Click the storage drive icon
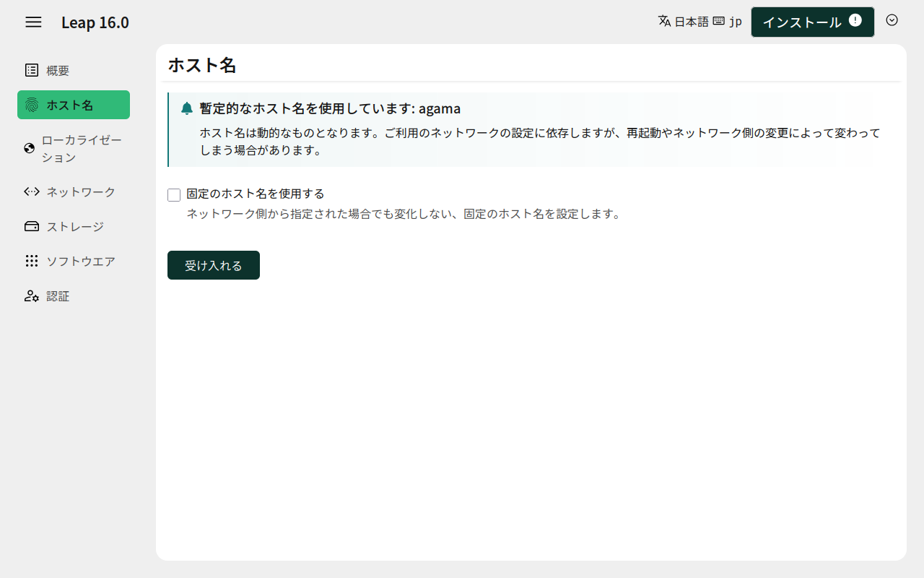The image size is (924, 578). (32, 226)
